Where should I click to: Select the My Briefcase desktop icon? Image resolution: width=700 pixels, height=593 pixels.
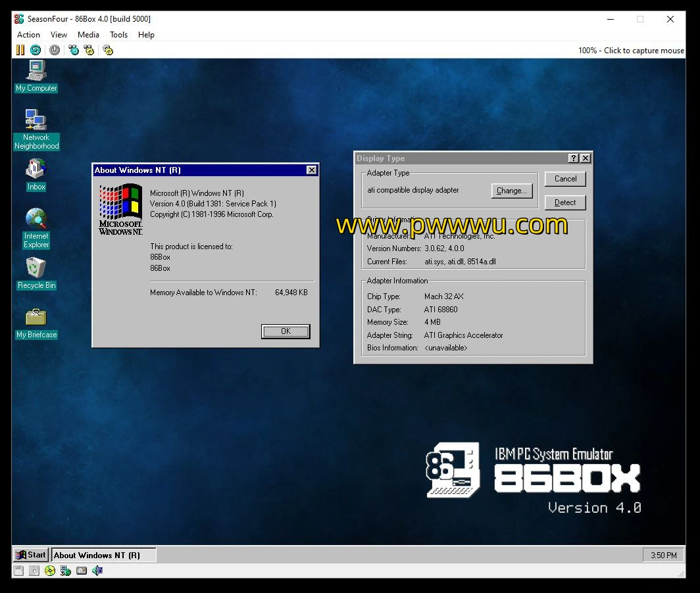[37, 323]
